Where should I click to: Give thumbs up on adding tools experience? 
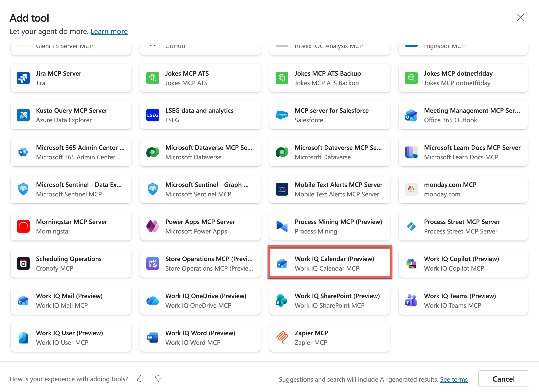click(140, 379)
